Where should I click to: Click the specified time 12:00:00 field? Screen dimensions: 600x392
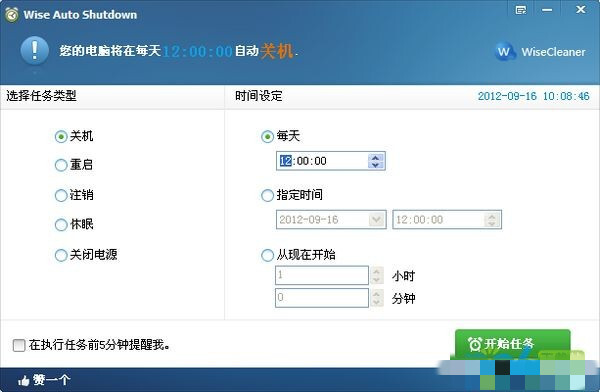click(x=447, y=220)
